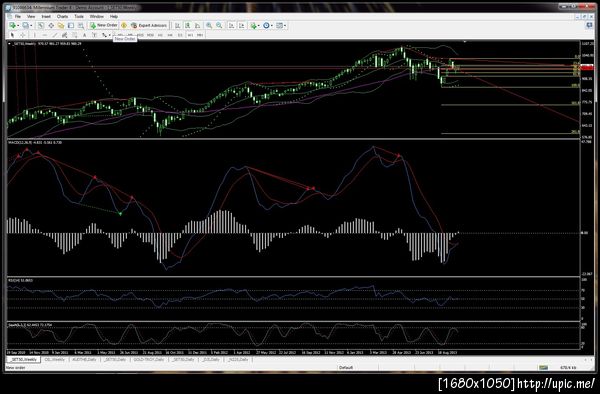The width and height of the screenshot is (600, 394).
Task: Pick the Horizontal Line drawing tool
Action: coord(44,35)
